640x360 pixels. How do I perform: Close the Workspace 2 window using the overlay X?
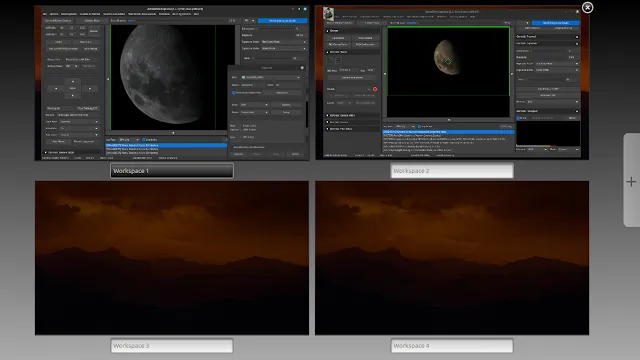click(x=587, y=7)
